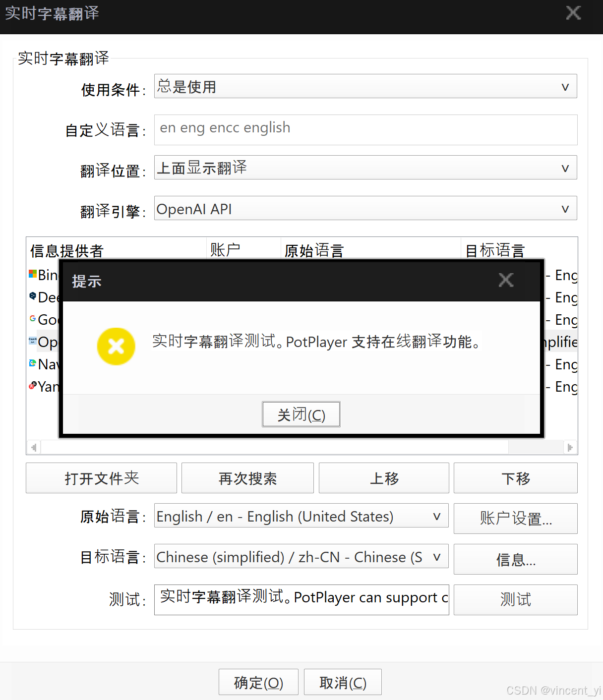This screenshot has height=700, width=603.
Task: Select the Op... row text in provider list
Action: pos(48,342)
